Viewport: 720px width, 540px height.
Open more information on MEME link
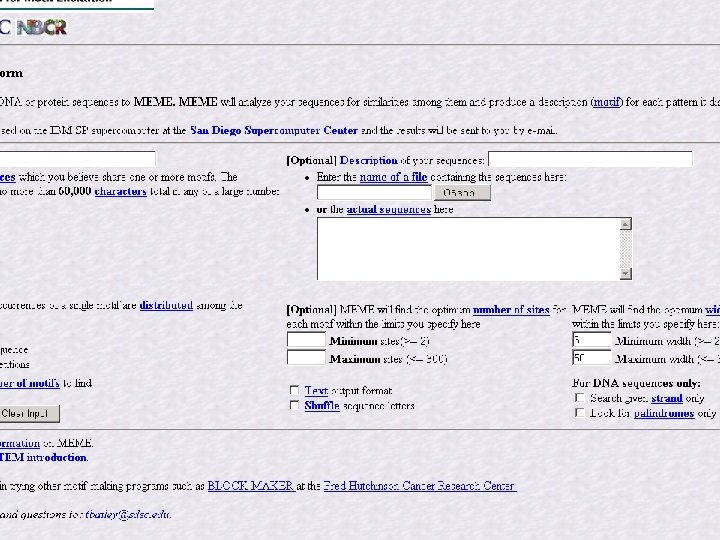point(20,443)
